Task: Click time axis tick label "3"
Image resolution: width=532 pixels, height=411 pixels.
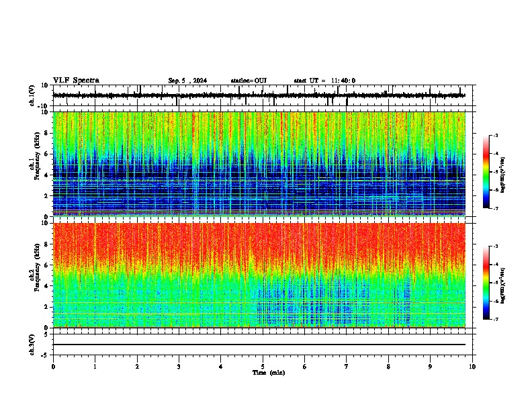Action: tap(179, 367)
